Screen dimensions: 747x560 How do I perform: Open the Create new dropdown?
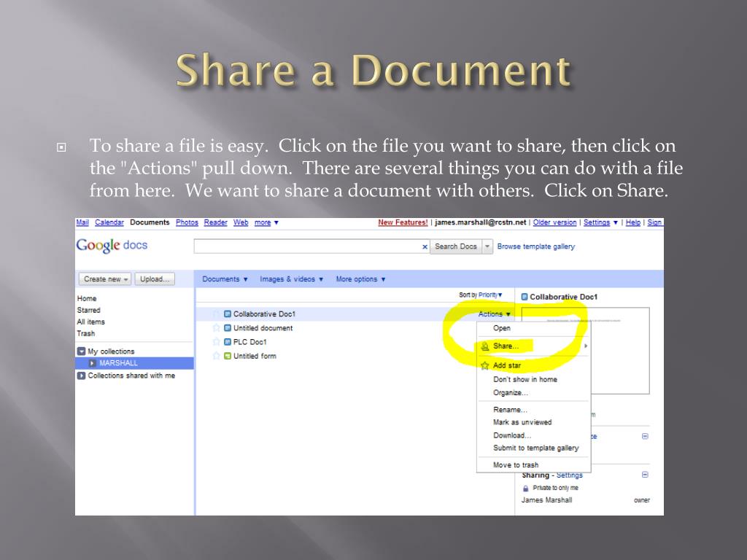click(105, 279)
